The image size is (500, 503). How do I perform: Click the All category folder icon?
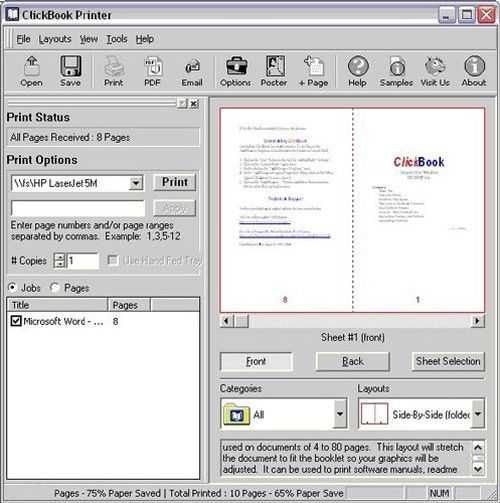[236, 414]
